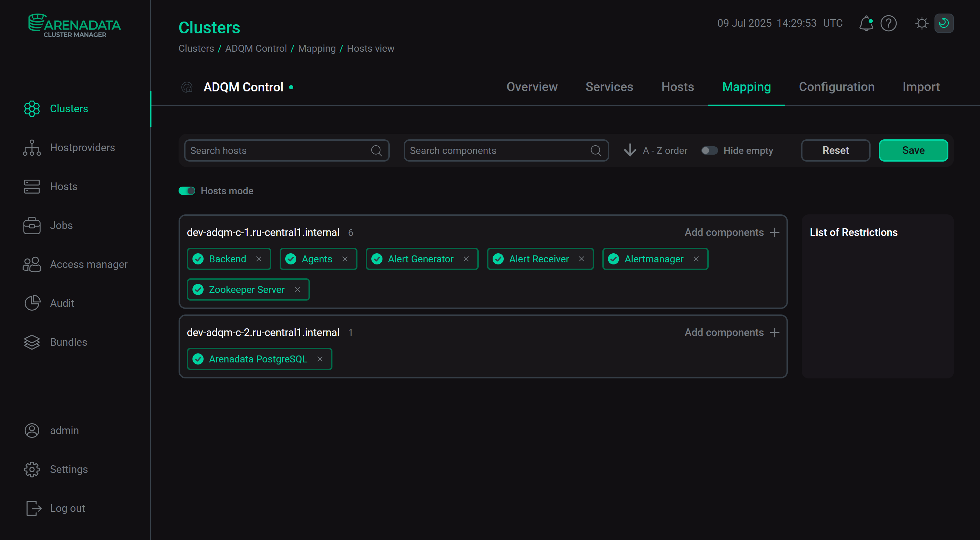Uncheck the Backend component checkmark
This screenshot has width=980, height=540.
click(198, 259)
